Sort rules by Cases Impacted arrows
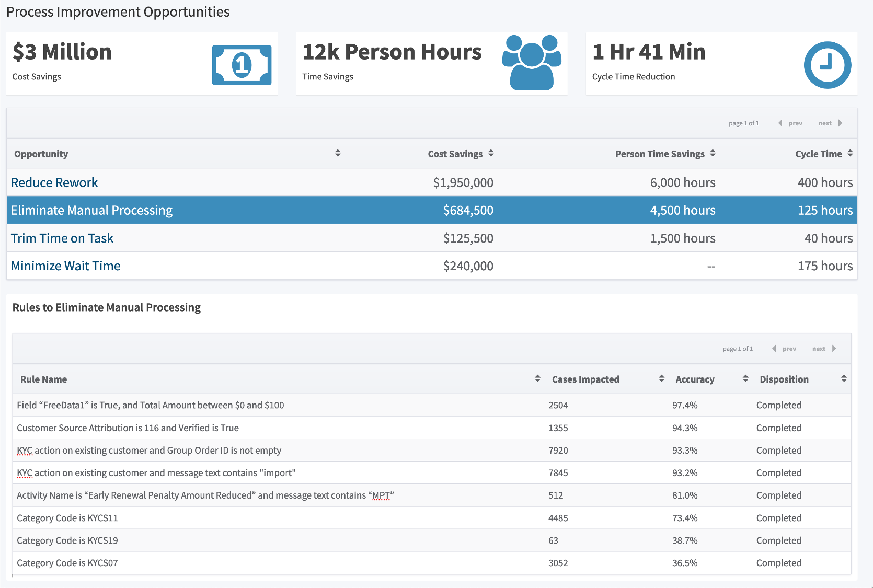This screenshot has height=588, width=873. click(661, 378)
